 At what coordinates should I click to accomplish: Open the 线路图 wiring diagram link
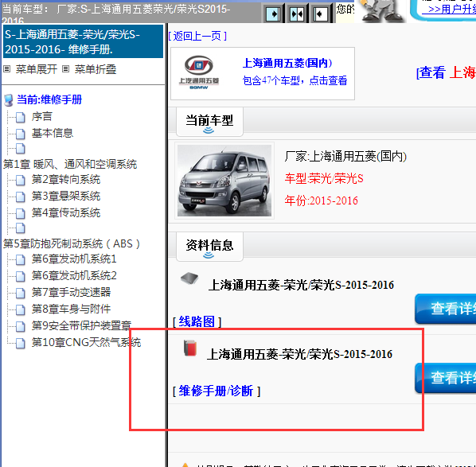[197, 321]
